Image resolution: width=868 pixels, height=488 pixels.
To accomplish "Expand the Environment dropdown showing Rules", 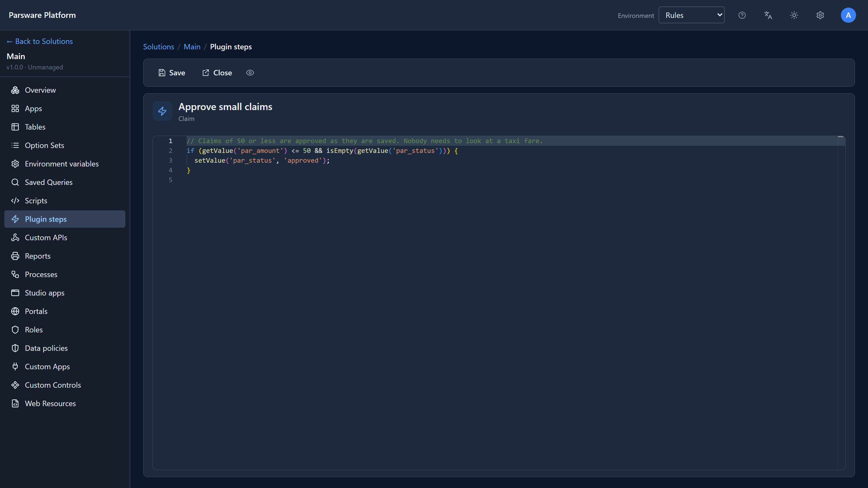I will [691, 15].
